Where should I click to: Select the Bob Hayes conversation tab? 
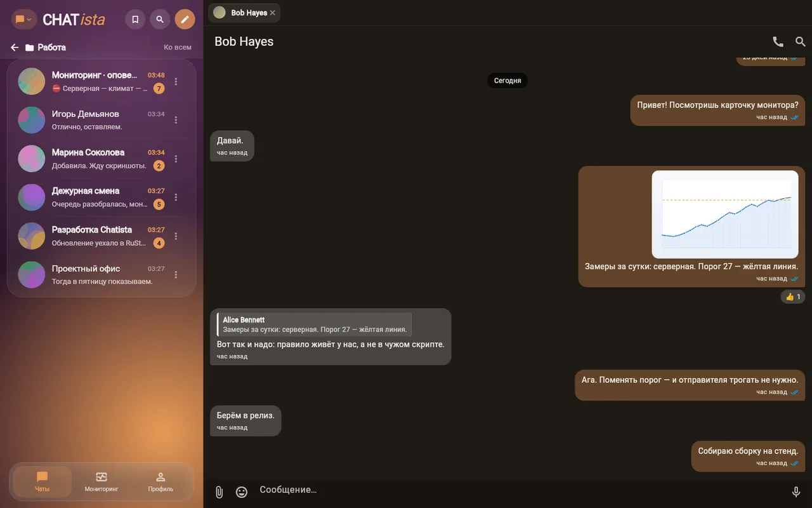[x=244, y=13]
